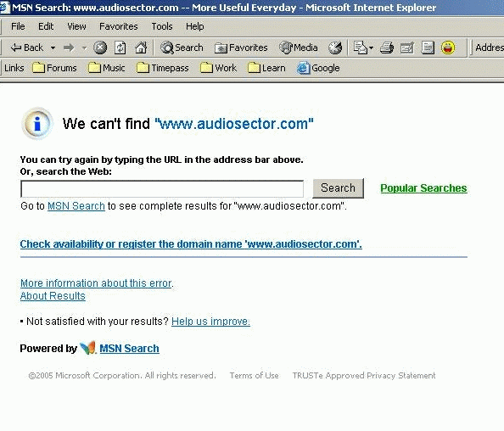Click the MSN butterfly logo
The width and height of the screenshot is (504, 431).
(87, 348)
